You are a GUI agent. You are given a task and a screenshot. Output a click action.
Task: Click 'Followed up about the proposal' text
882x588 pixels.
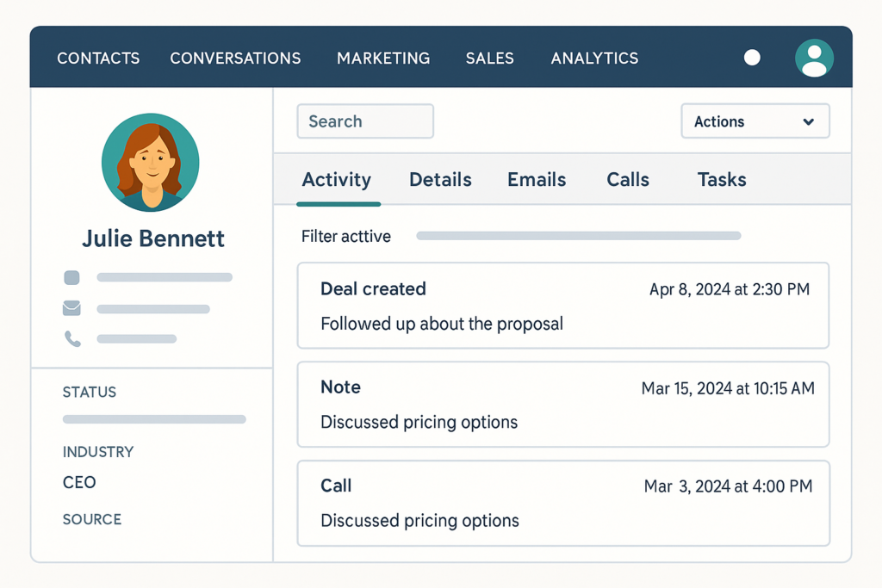click(442, 324)
